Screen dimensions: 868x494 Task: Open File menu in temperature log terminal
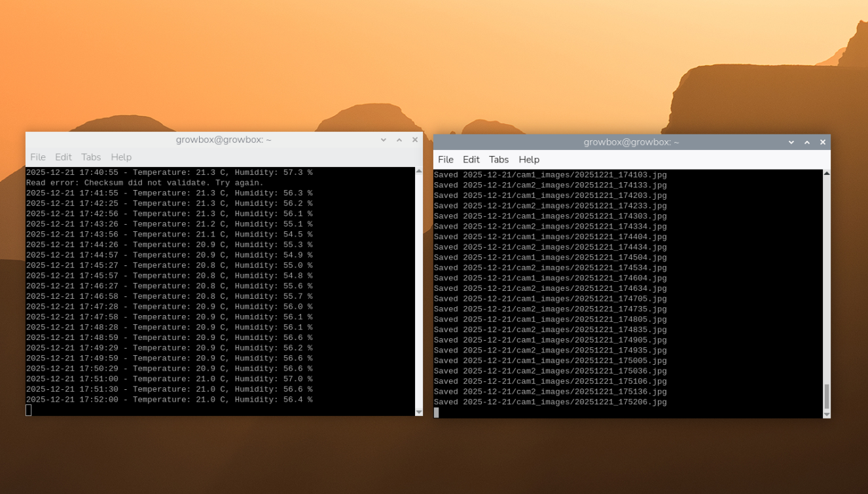click(38, 157)
